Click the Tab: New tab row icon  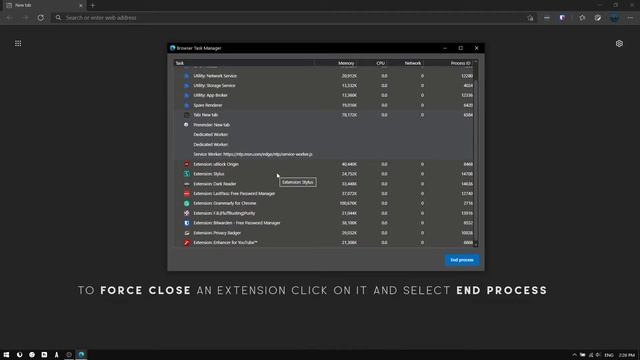point(187,115)
